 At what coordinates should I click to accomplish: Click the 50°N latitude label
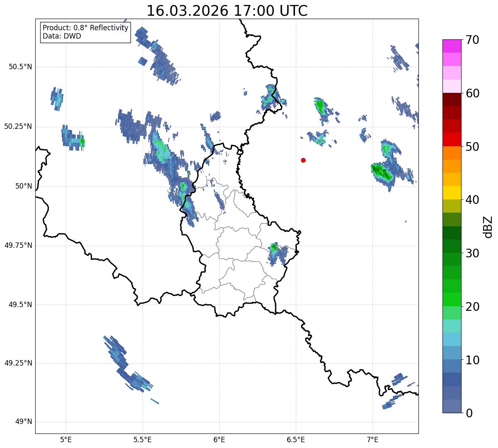click(24, 186)
